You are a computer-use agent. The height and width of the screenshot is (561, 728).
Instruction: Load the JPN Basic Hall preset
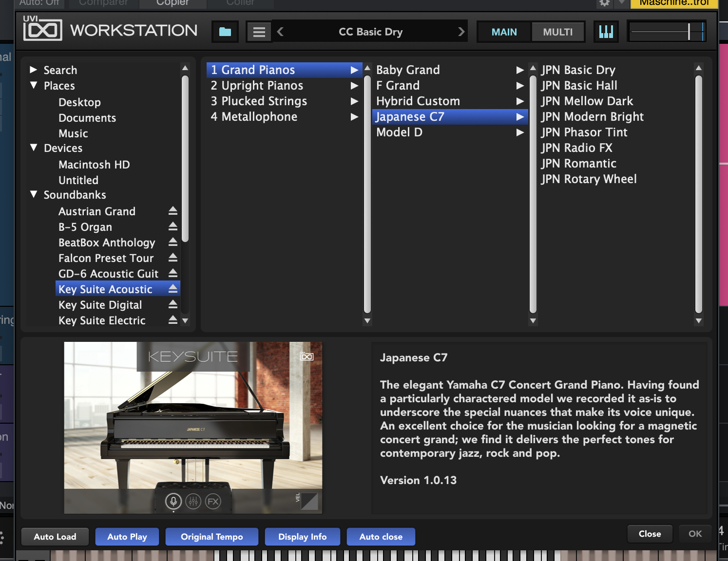coord(579,86)
